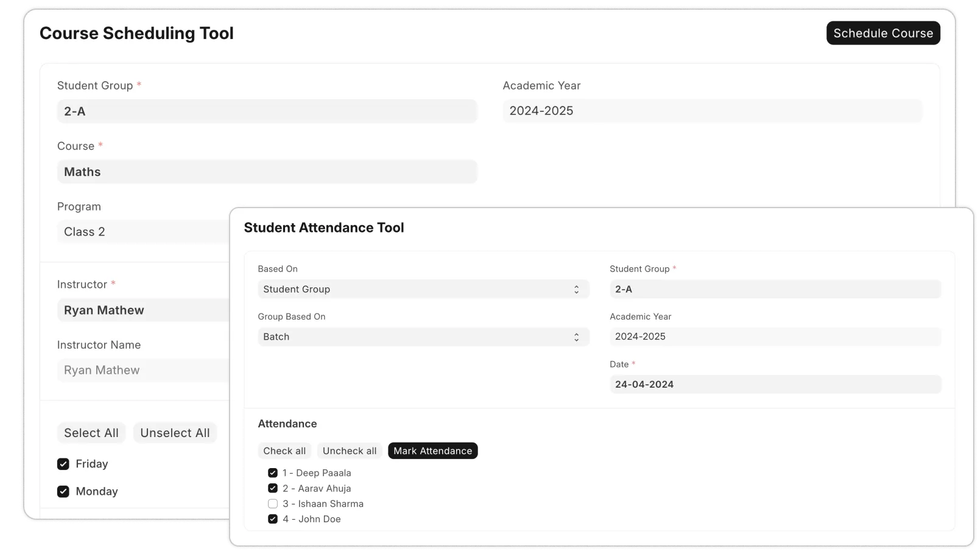Screen dimensions: 978x560
Task: Click Unselect All in the scheduling tool
Action: point(175,433)
